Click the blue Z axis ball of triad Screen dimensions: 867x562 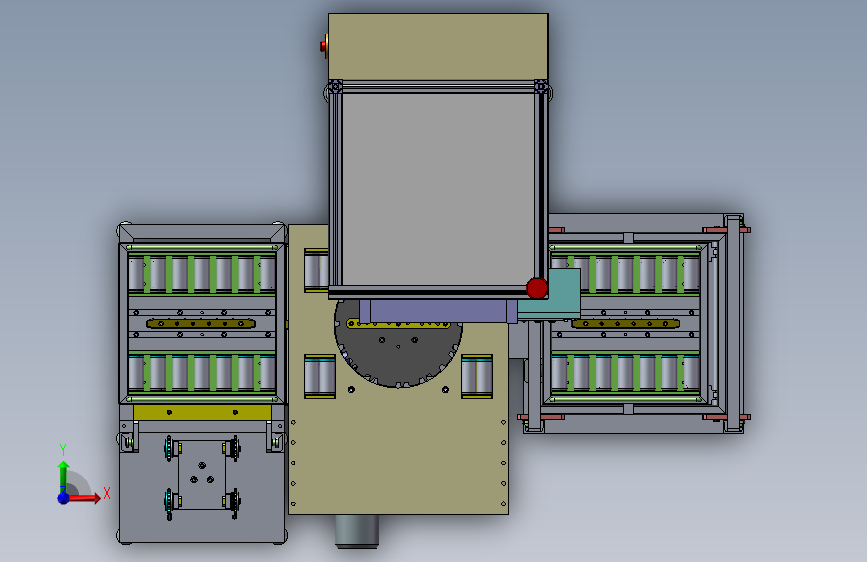tap(64, 498)
